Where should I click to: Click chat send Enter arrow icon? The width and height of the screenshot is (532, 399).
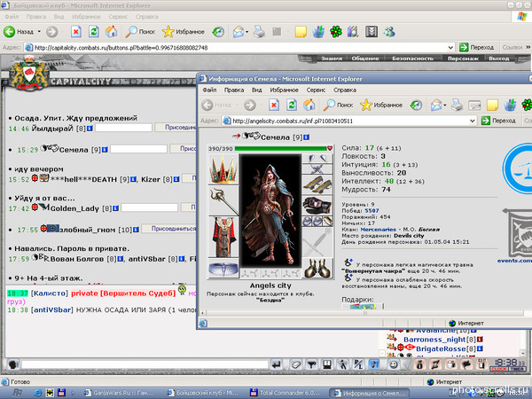276,364
